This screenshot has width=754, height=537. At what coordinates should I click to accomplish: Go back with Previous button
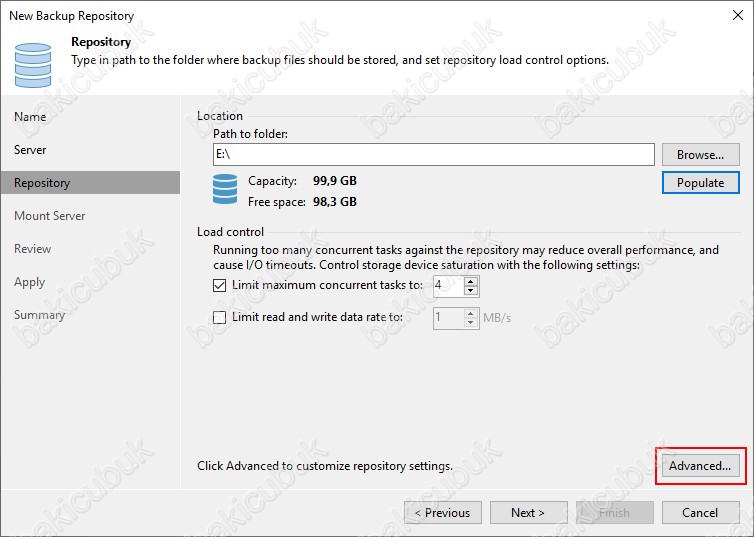(x=443, y=512)
